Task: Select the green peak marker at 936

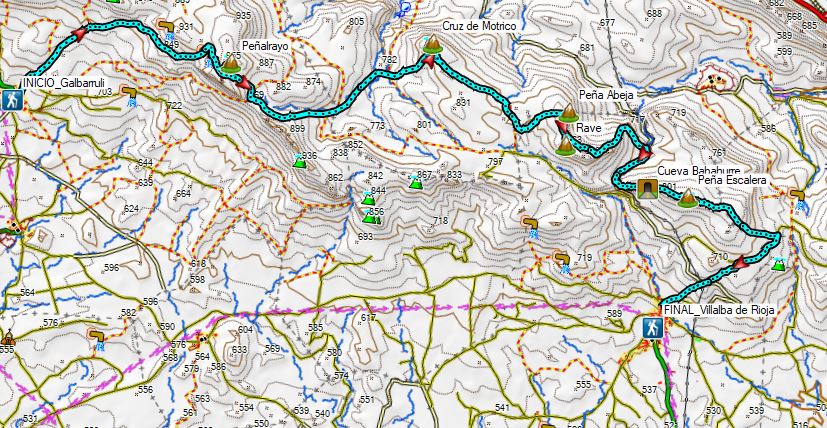Action: click(x=300, y=161)
